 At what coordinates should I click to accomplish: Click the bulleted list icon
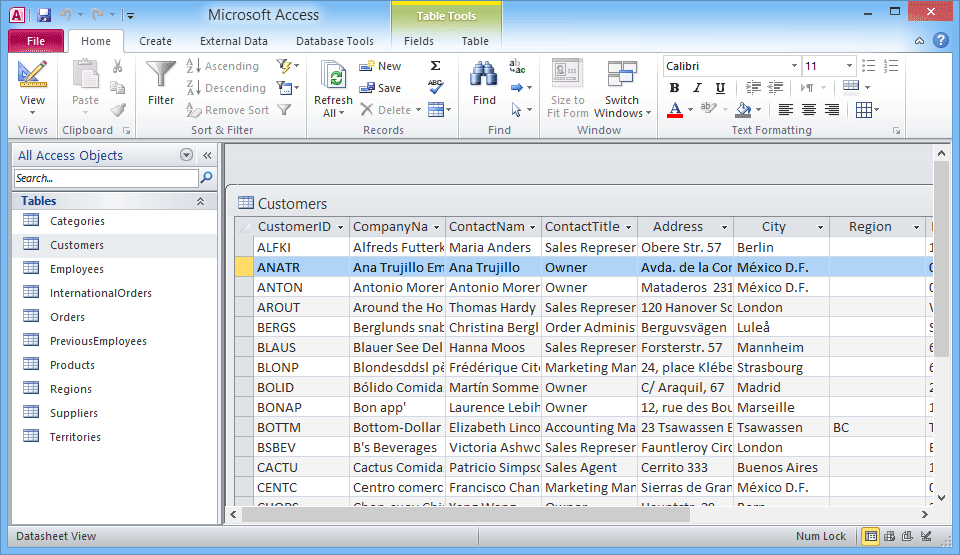[868, 66]
